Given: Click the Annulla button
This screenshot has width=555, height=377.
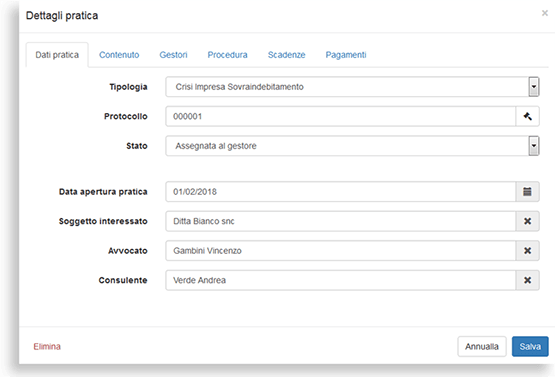Looking at the screenshot, I should coord(482,346).
